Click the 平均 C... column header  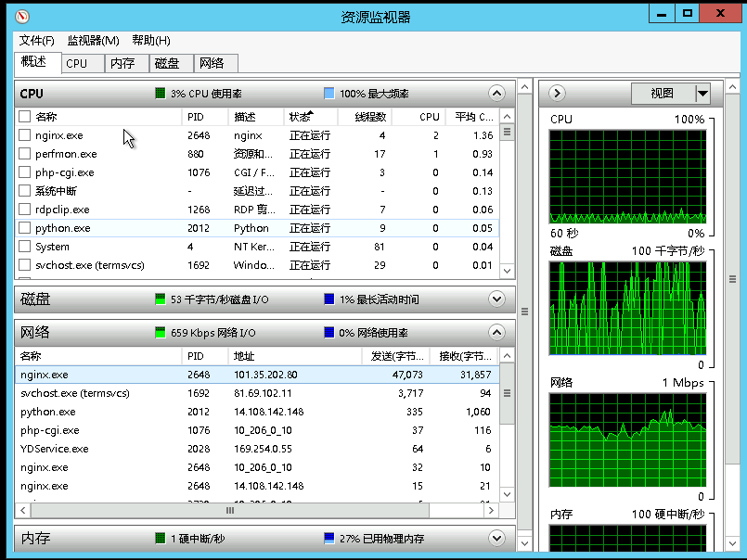pos(472,117)
